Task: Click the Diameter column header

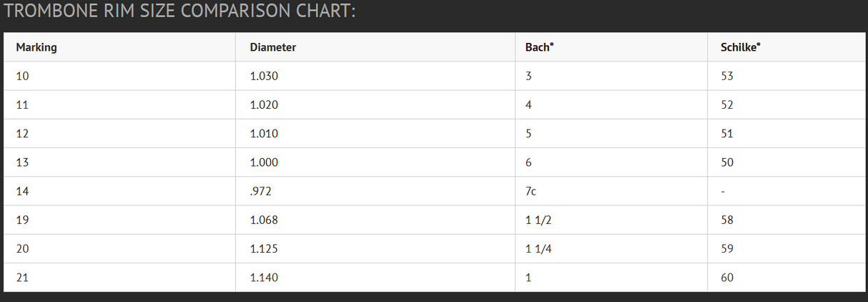Action: point(273,47)
